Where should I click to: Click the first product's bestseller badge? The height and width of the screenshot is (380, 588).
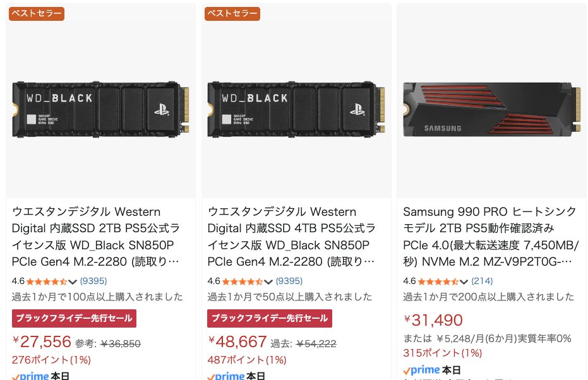point(36,13)
